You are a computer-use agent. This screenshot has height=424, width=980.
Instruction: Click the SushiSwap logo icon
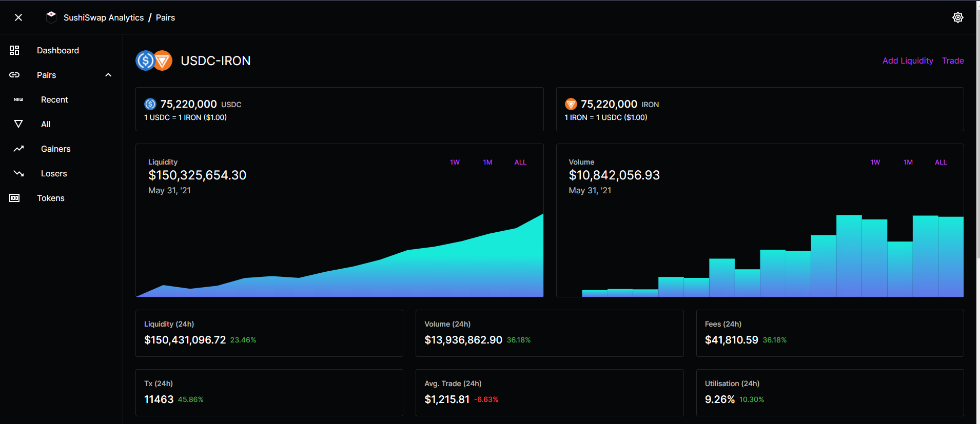tap(51, 17)
